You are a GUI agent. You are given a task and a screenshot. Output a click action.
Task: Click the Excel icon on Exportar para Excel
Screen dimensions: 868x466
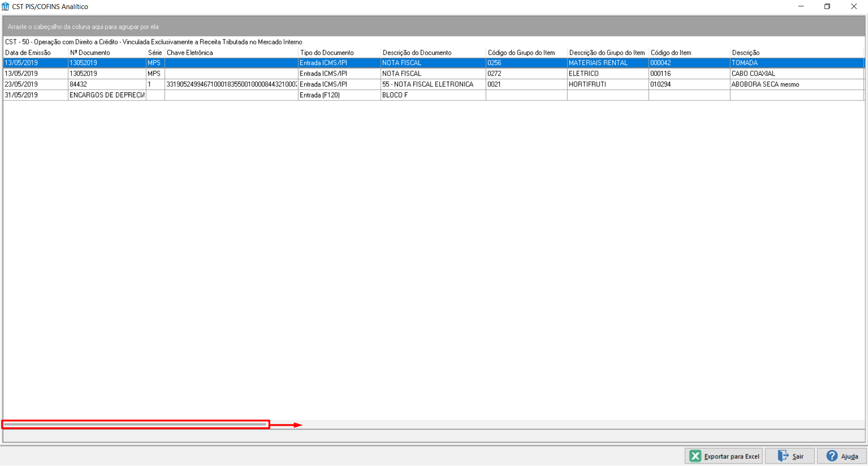point(695,456)
